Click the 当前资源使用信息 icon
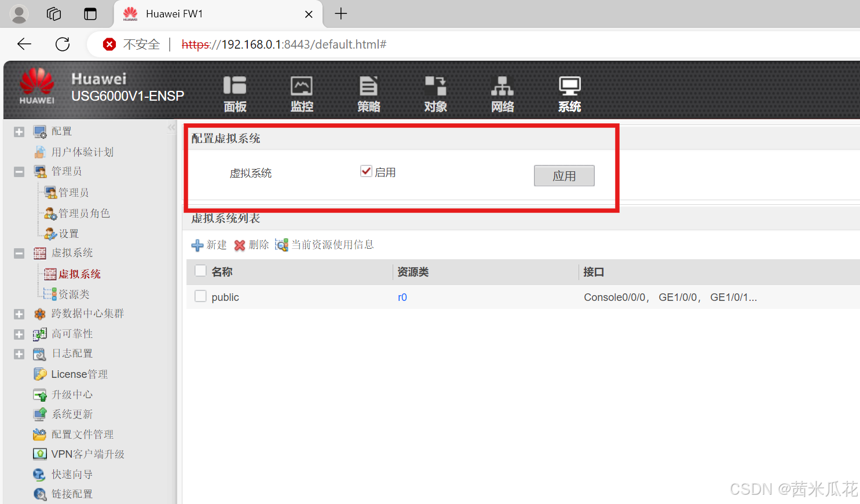The width and height of the screenshot is (860, 504). pos(281,245)
